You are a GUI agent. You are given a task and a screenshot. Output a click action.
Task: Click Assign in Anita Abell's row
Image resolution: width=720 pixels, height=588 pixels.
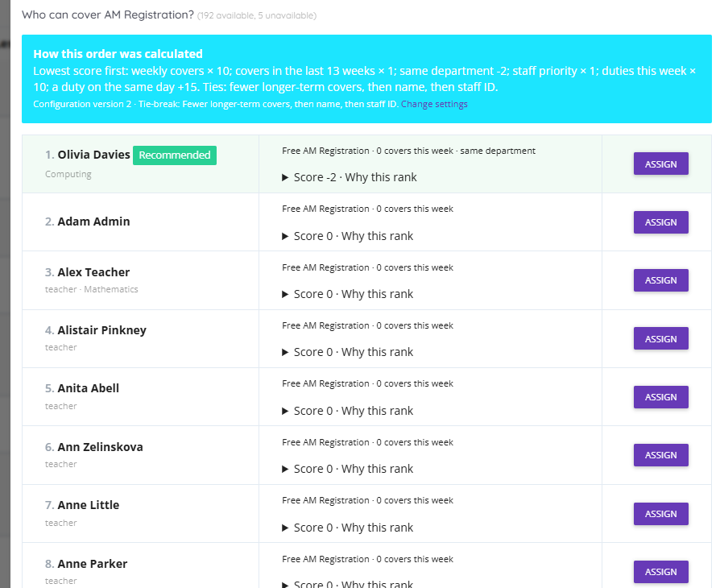(660, 397)
